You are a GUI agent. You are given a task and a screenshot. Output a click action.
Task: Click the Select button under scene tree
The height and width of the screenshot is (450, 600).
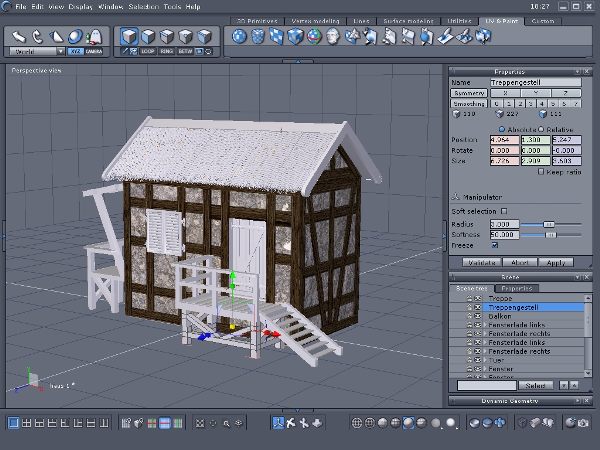click(535, 385)
